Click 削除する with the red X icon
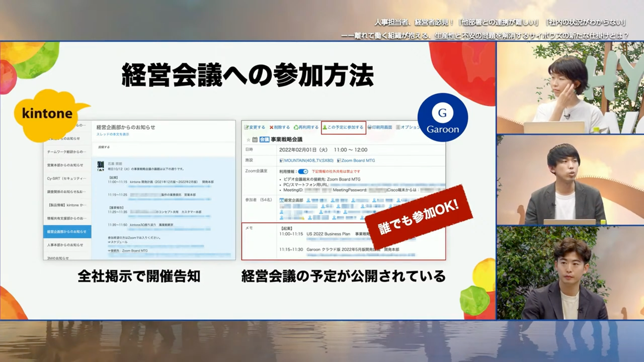644x362 pixels. (x=279, y=127)
